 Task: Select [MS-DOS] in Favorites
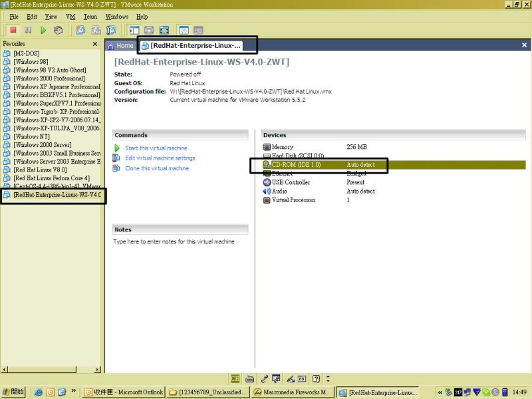click(x=26, y=53)
